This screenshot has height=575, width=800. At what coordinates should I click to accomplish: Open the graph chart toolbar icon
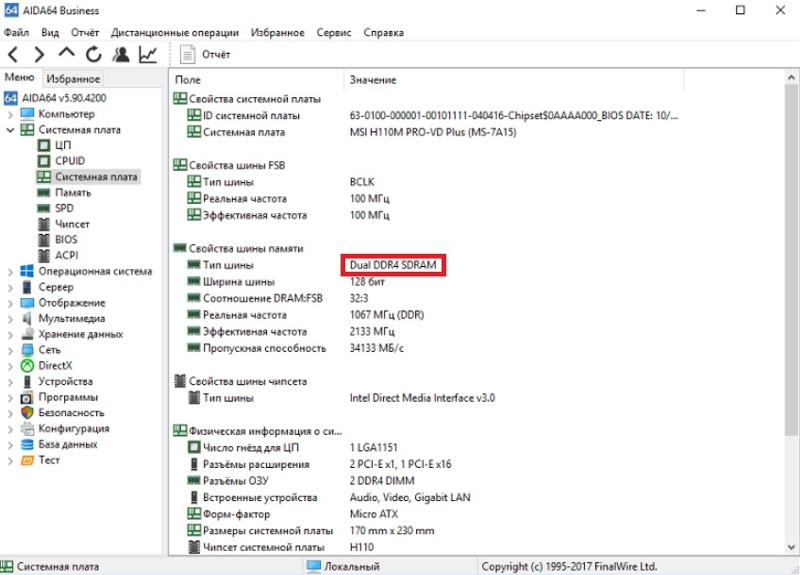[x=148, y=54]
